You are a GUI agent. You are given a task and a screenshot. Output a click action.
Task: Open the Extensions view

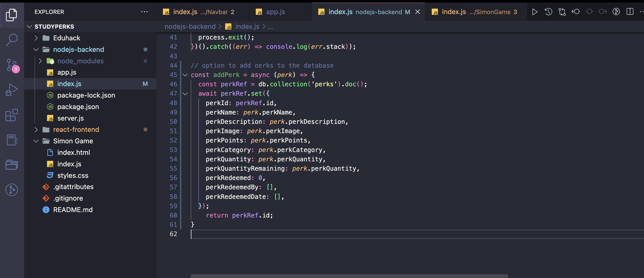tap(12, 115)
